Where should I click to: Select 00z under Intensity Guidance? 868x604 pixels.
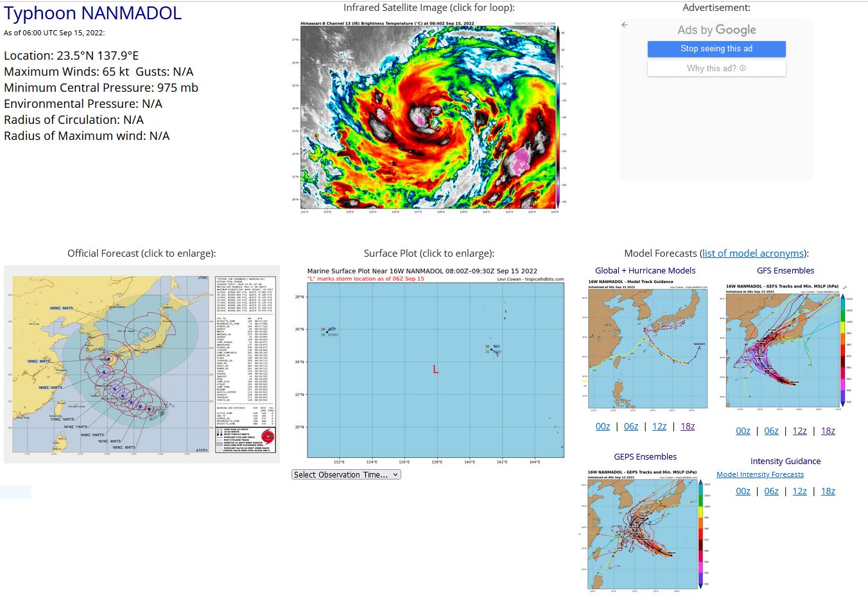(743, 492)
